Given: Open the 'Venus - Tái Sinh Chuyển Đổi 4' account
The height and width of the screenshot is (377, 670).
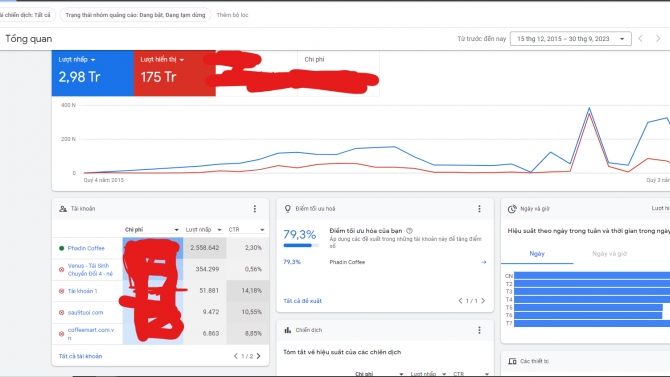Looking at the screenshot, I should (x=90, y=269).
